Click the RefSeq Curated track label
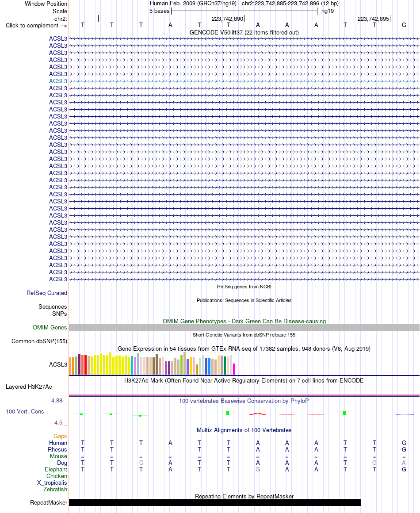 [47, 293]
